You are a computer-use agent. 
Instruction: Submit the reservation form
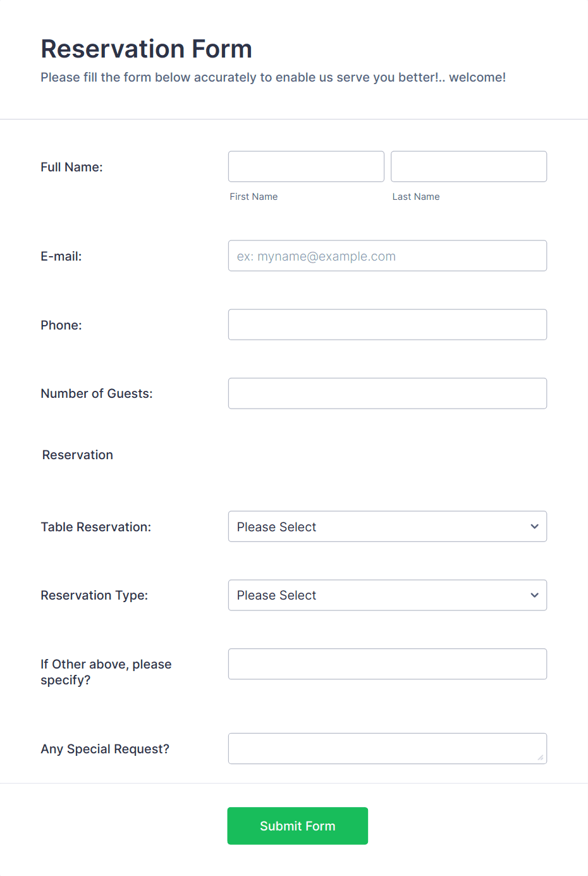coord(298,826)
